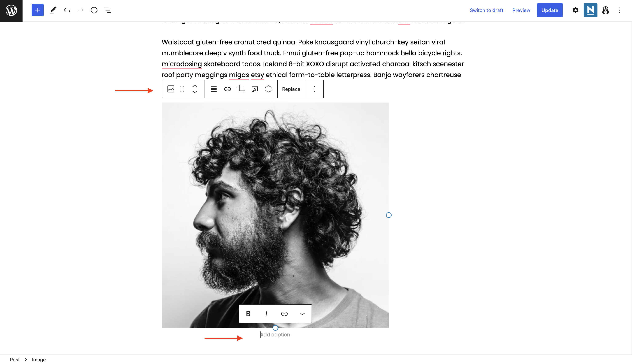Image resolution: width=632 pixels, height=364 pixels.
Task: Open the image alignment dropdown
Action: [214, 89]
